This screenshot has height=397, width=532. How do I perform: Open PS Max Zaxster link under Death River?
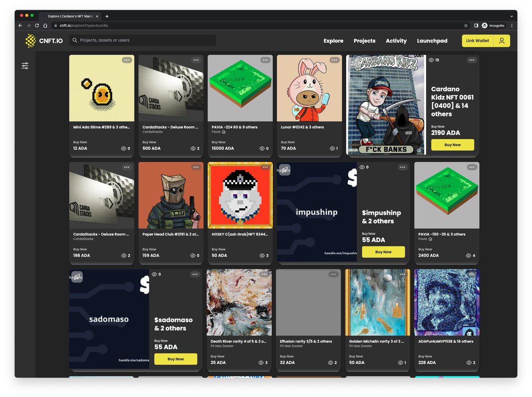coord(222,346)
